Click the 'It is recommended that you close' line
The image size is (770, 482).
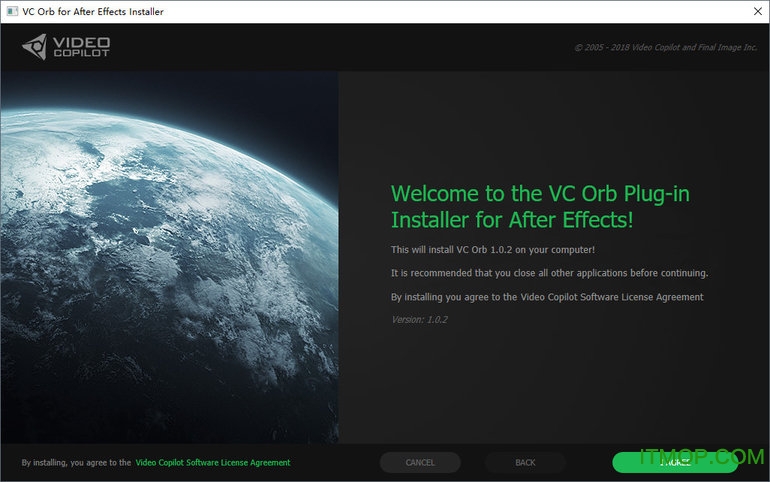point(550,273)
